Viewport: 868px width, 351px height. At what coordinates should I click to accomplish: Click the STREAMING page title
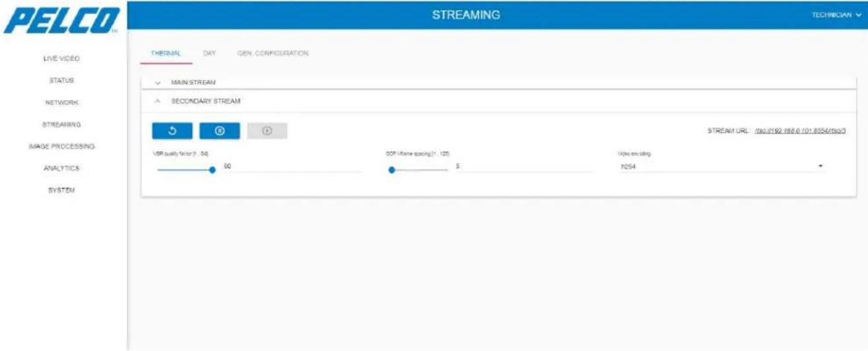[466, 15]
